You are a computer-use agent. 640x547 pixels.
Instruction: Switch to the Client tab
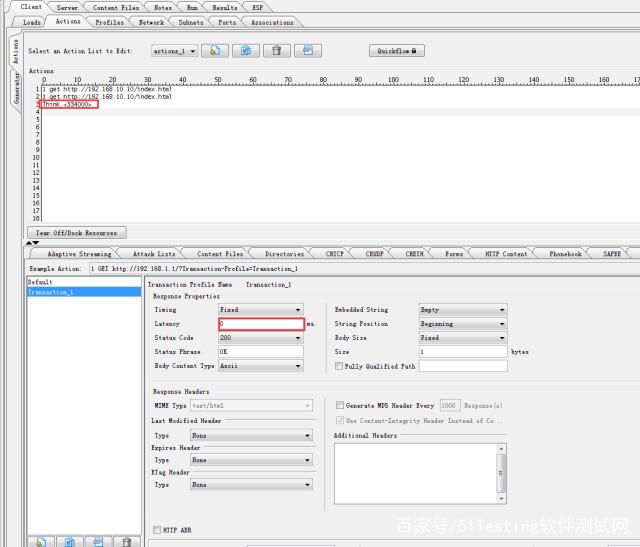coord(31,7)
